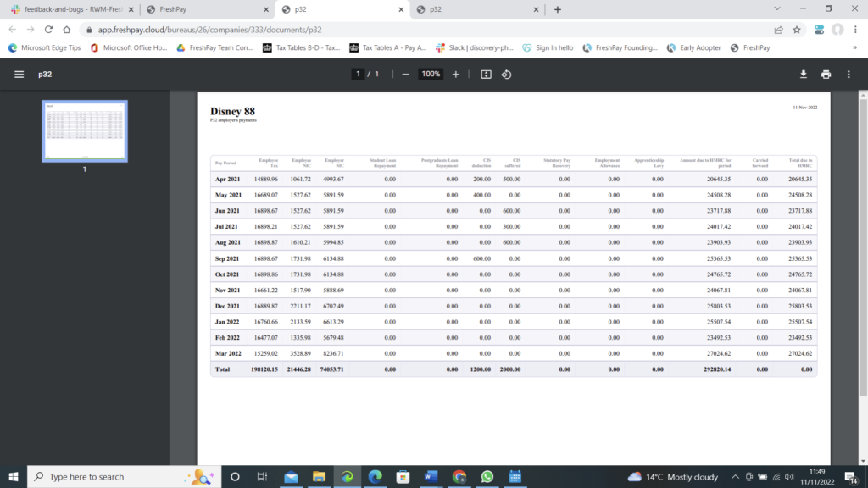The width and height of the screenshot is (868, 488).
Task: Zoom out with the minus icon
Action: [405, 75]
